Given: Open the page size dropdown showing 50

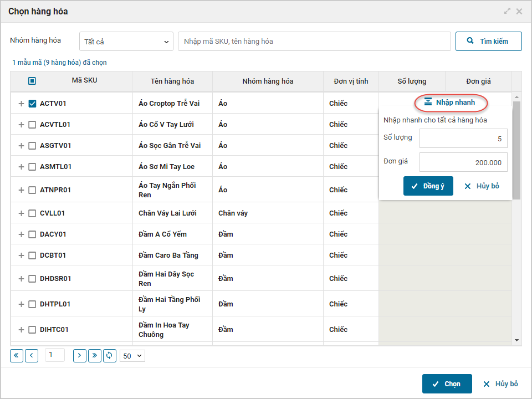Looking at the screenshot, I should (x=132, y=356).
